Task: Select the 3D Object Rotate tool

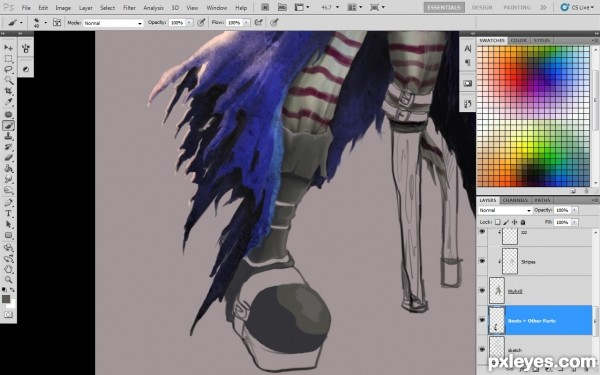Action: 8,248
